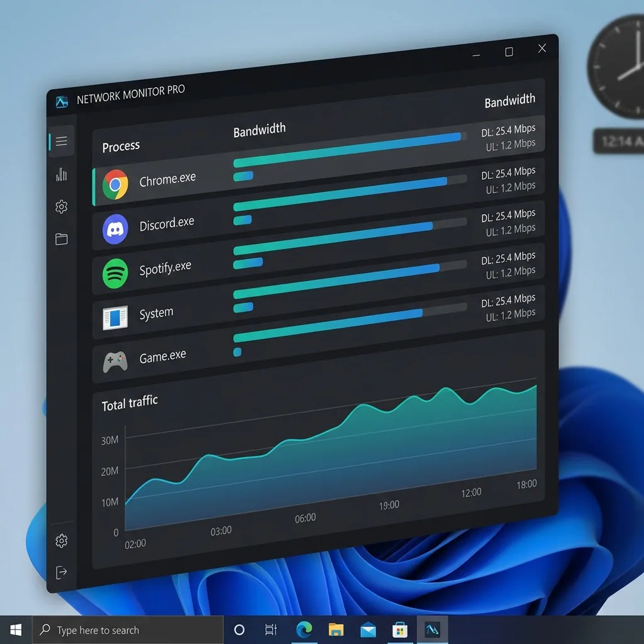Image resolution: width=644 pixels, height=644 pixels.
Task: Open Microsoft Store from taskbar
Action: click(399, 630)
